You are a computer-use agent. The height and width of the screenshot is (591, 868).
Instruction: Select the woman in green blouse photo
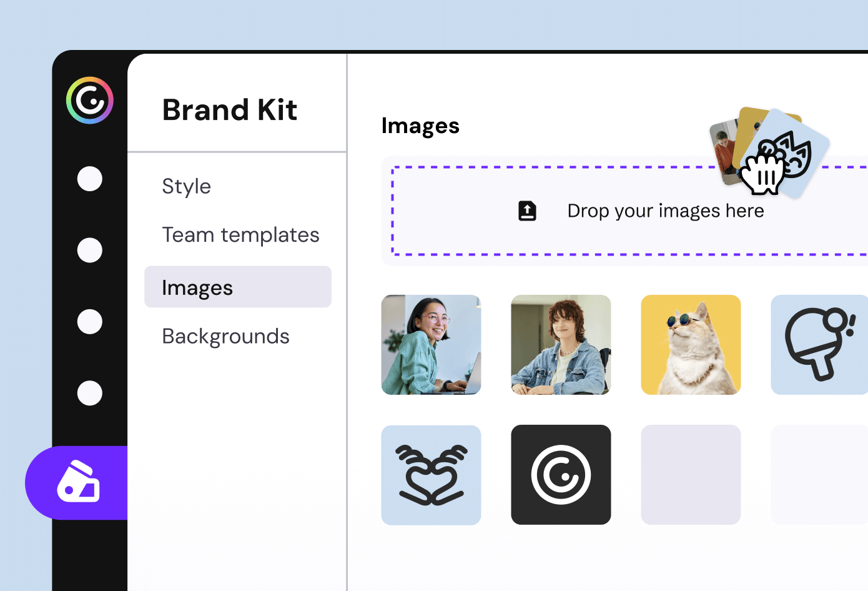[x=431, y=344]
